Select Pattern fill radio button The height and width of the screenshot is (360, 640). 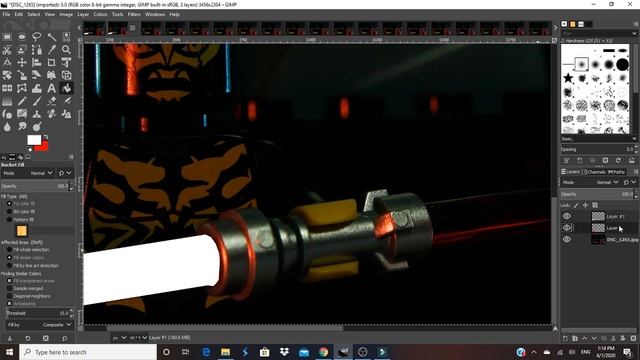pos(9,220)
